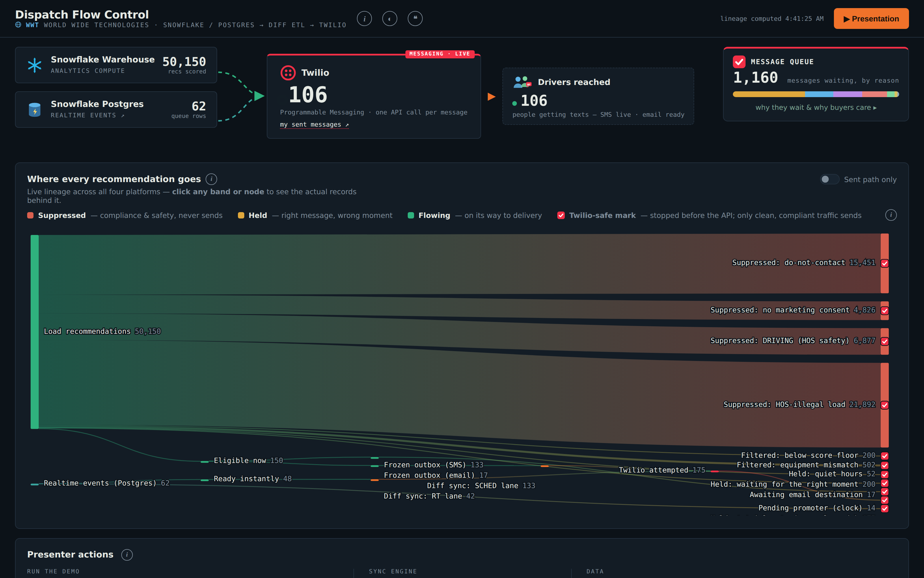924x578 pixels.
Task: Open the Snowflake Postgres card
Action: click(x=116, y=109)
